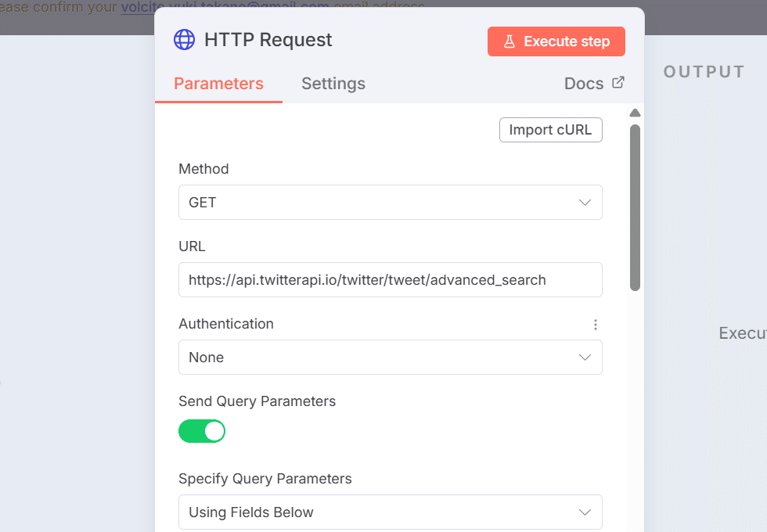The width and height of the screenshot is (767, 532).
Task: Open the Method dropdown showing GET
Action: (x=390, y=203)
